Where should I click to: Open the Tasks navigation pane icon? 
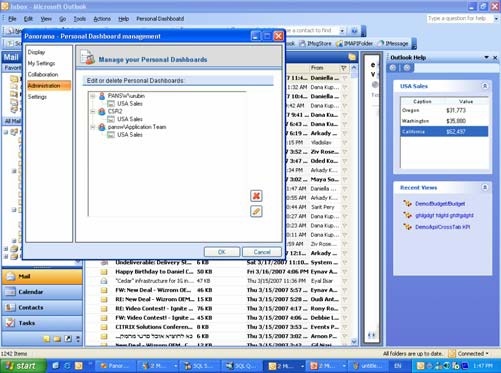point(10,323)
